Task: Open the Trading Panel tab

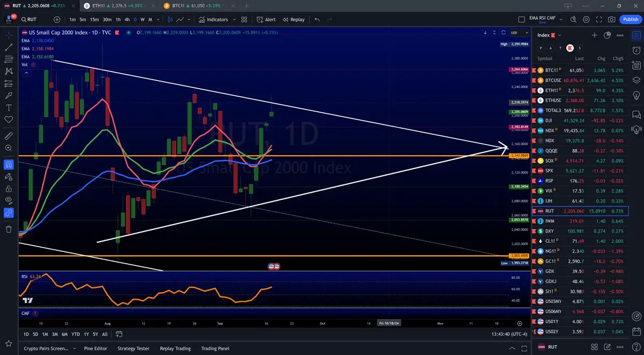Action: coord(215,349)
